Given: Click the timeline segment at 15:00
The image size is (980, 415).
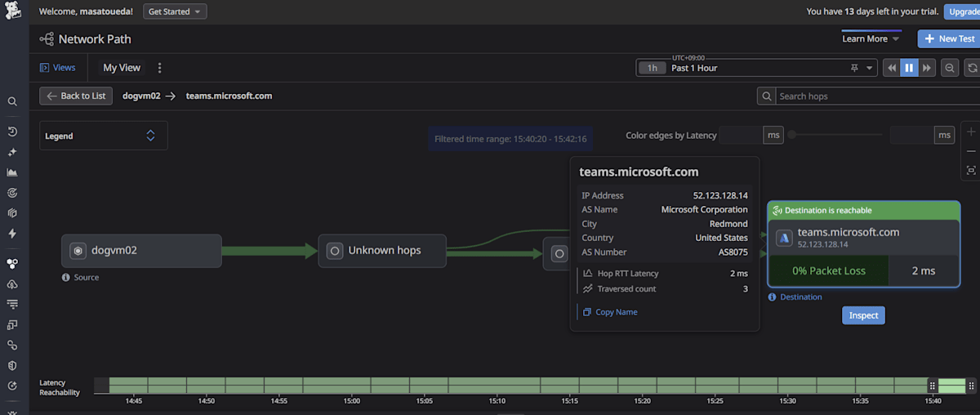Looking at the screenshot, I should (x=352, y=386).
